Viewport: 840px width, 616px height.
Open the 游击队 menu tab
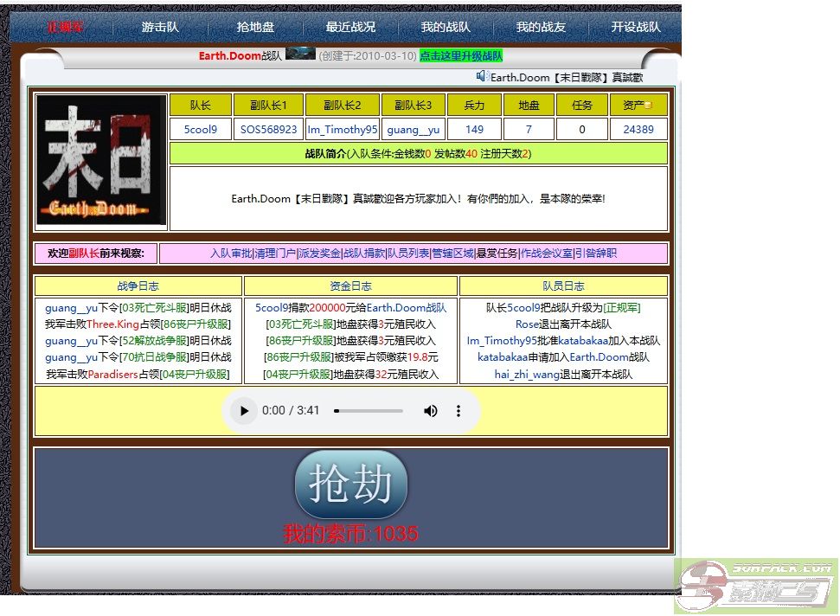(x=160, y=27)
